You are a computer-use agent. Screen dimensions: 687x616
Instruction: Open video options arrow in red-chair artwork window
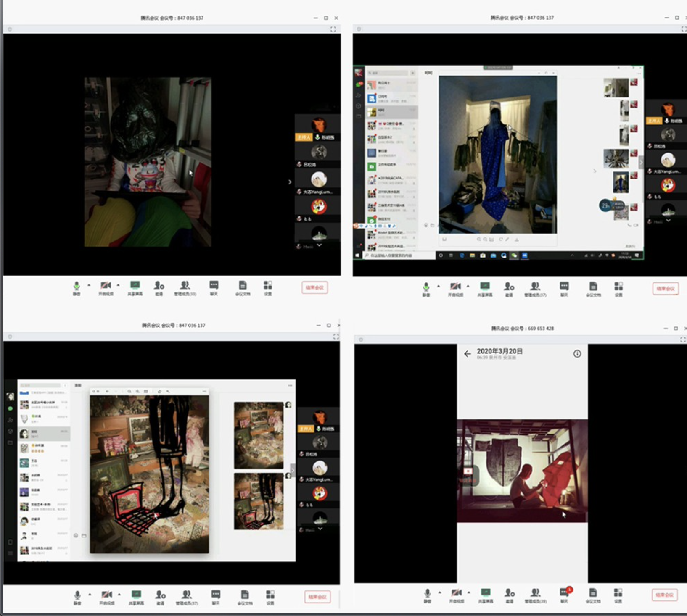[119, 594]
